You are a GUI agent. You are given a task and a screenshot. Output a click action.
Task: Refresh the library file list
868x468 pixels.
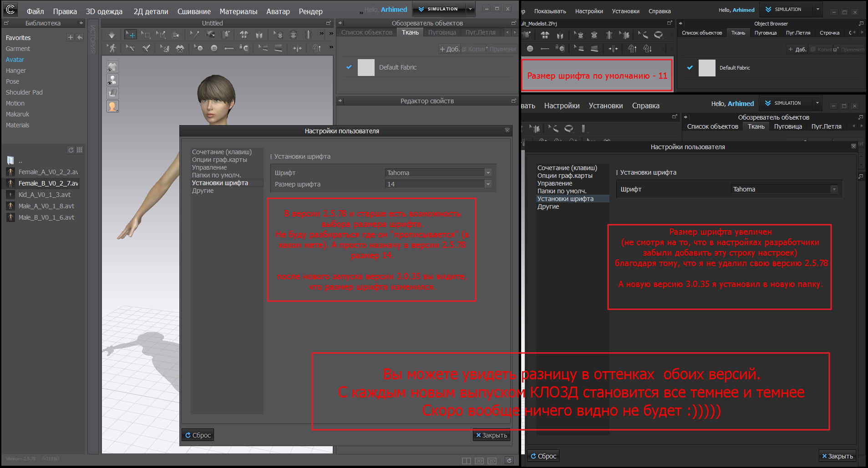[71, 150]
